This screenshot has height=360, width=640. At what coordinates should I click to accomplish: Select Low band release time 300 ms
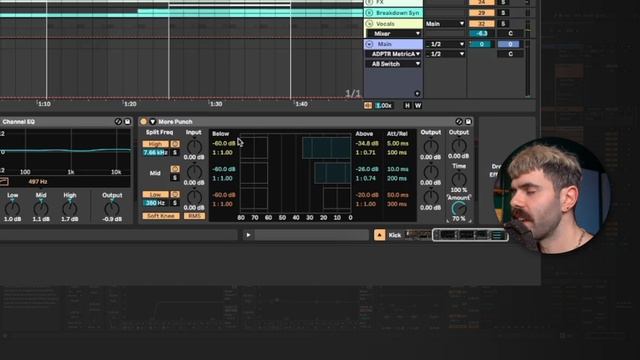tap(397, 204)
